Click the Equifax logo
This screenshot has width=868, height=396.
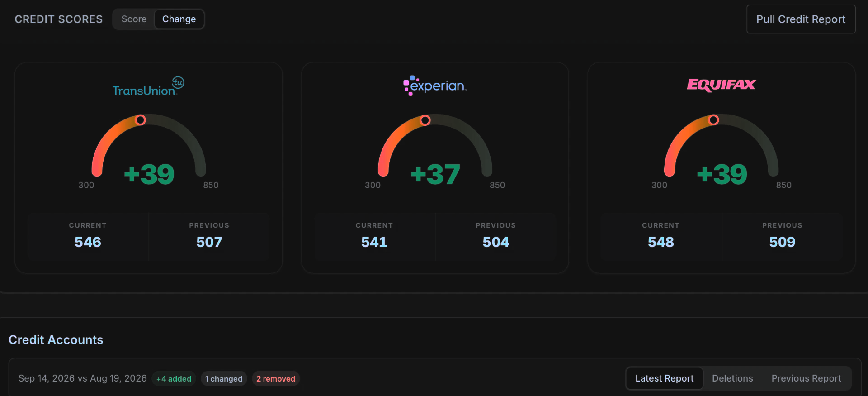click(x=721, y=85)
